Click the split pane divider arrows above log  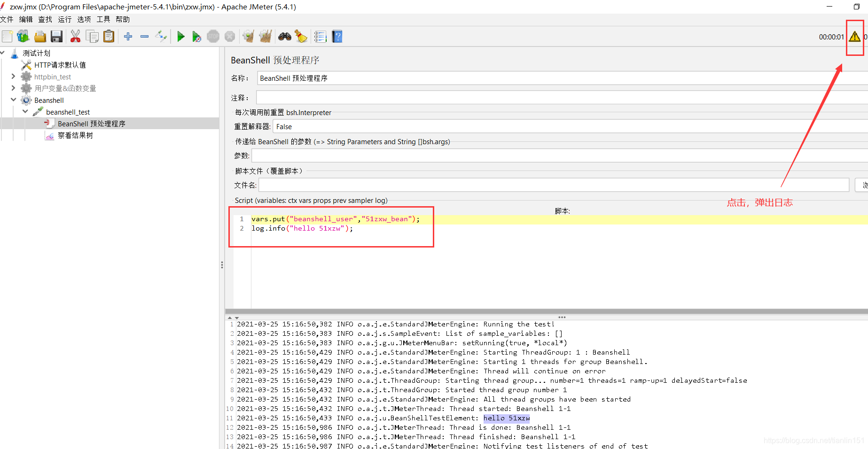tap(233, 318)
